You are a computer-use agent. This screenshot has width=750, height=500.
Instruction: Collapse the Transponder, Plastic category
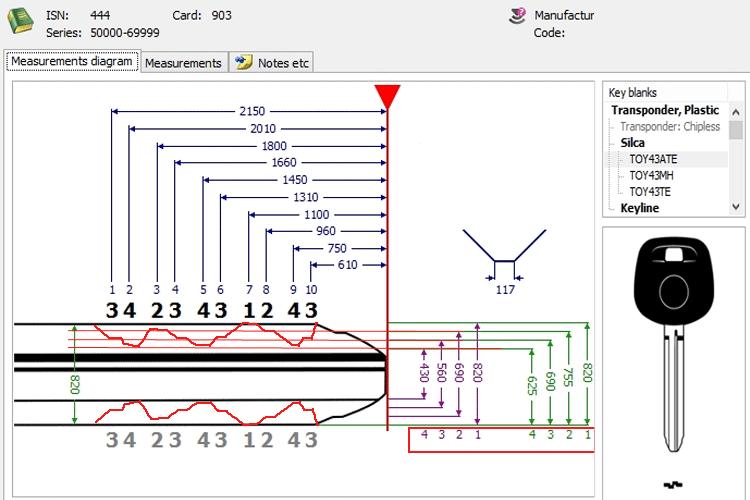665,110
